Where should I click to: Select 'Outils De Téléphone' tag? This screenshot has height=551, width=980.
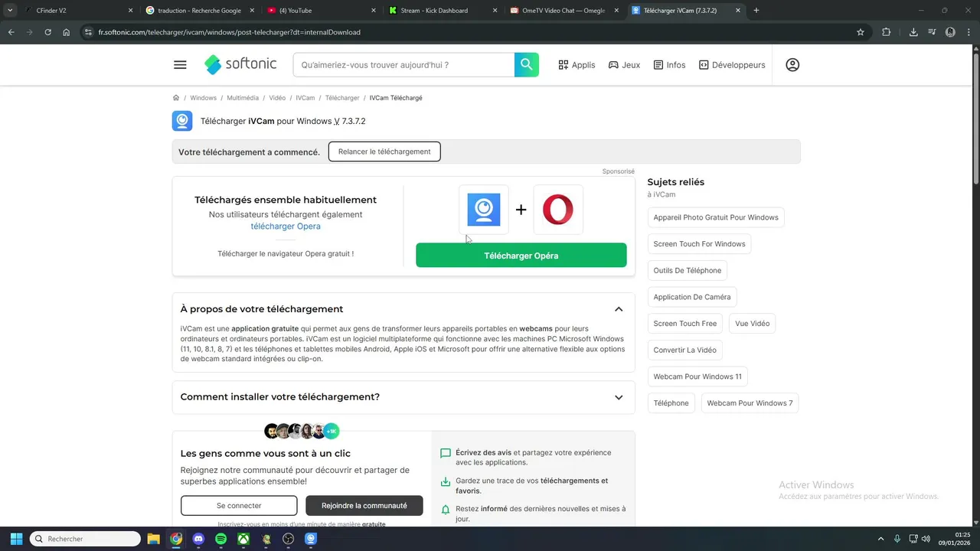[x=688, y=270]
